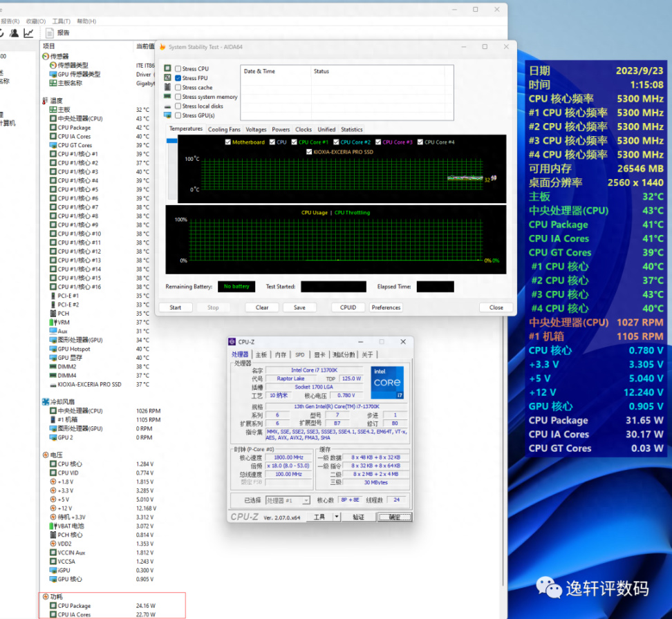Click the CPU chip icon next to Stress CPU
672x619 pixels.
pos(167,69)
